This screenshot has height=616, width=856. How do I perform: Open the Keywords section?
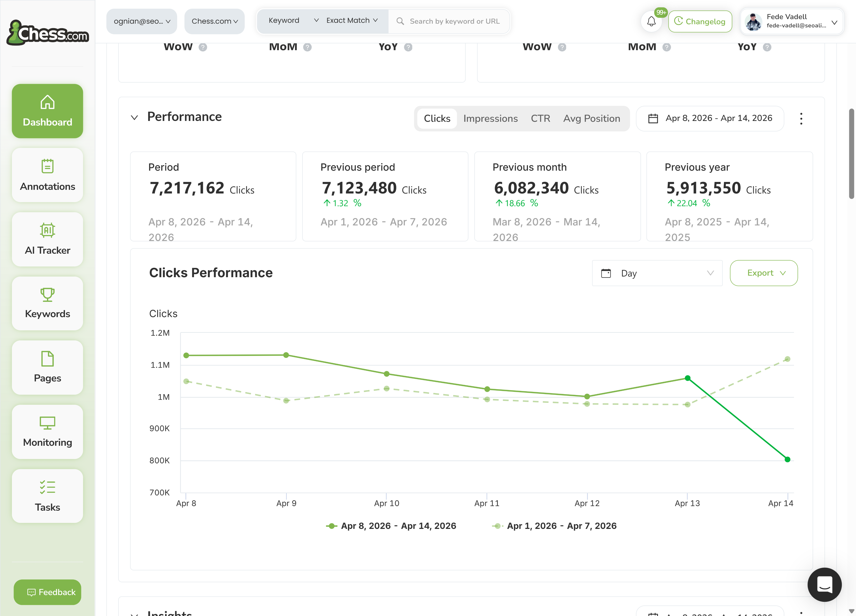pyautogui.click(x=47, y=303)
